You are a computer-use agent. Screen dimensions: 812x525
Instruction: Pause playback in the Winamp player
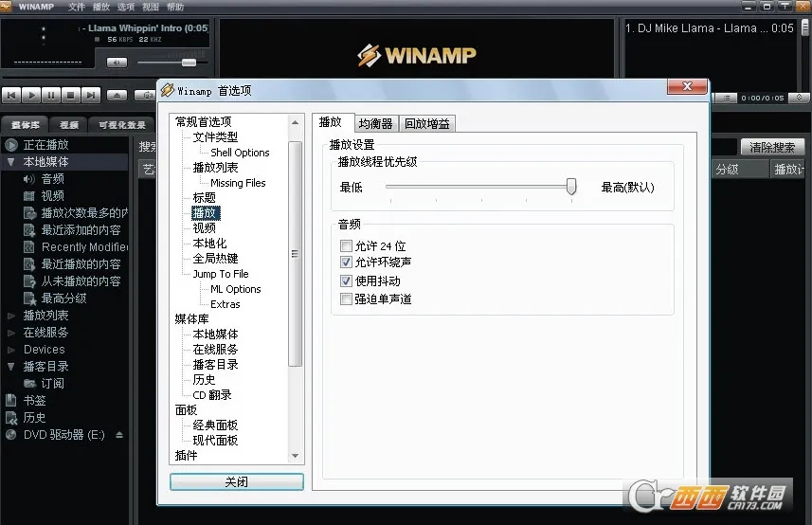(51, 96)
